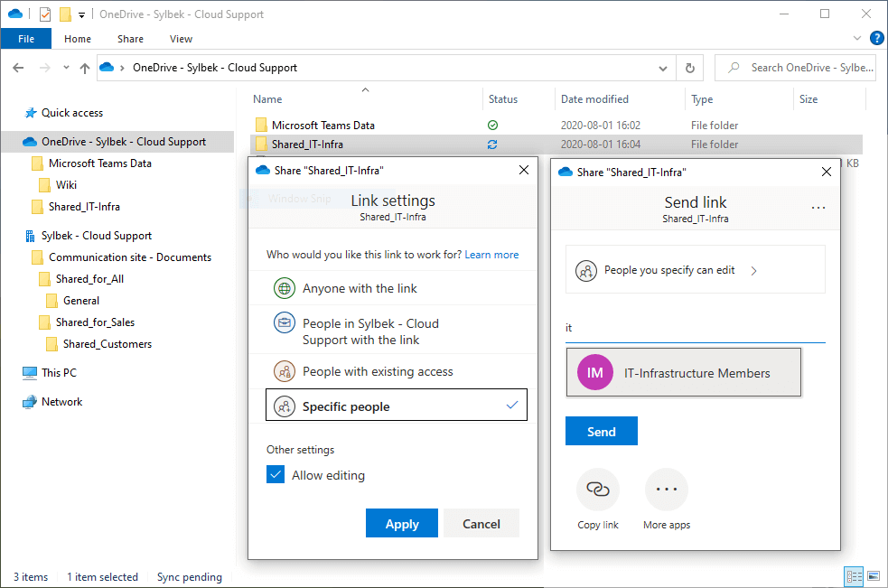Uncheck the Allow editing checkbox
The width and height of the screenshot is (888, 588).
(276, 475)
